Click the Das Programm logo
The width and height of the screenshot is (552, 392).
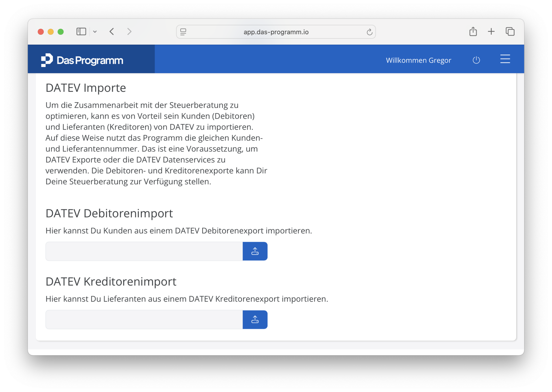[x=82, y=60]
